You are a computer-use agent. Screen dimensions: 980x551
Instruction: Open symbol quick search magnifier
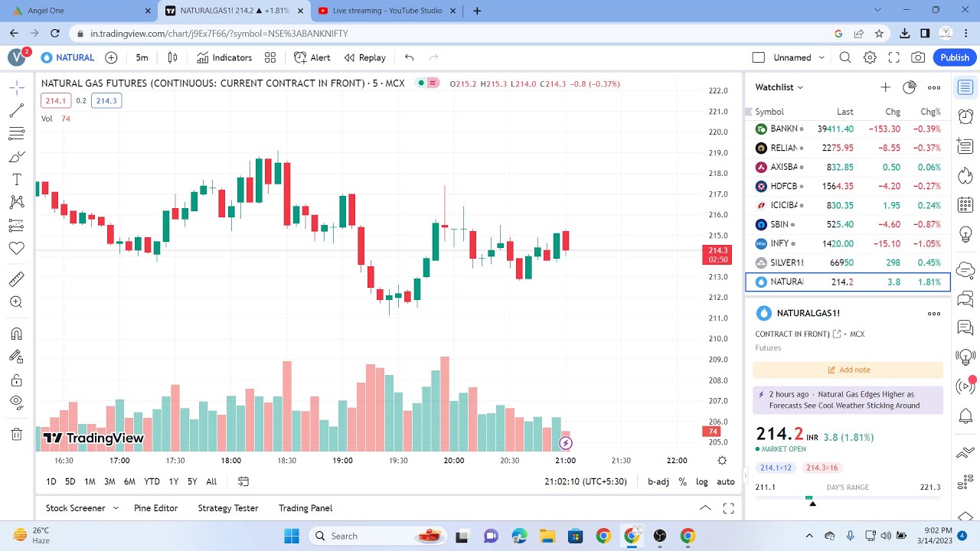(845, 57)
